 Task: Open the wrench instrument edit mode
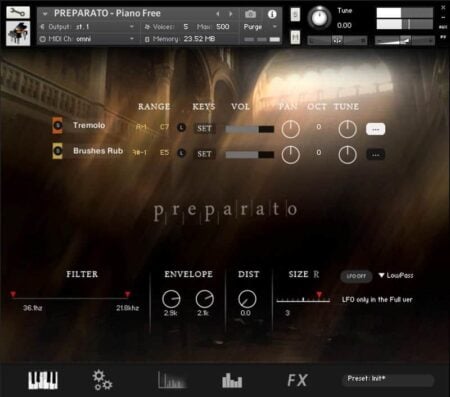coord(18,13)
